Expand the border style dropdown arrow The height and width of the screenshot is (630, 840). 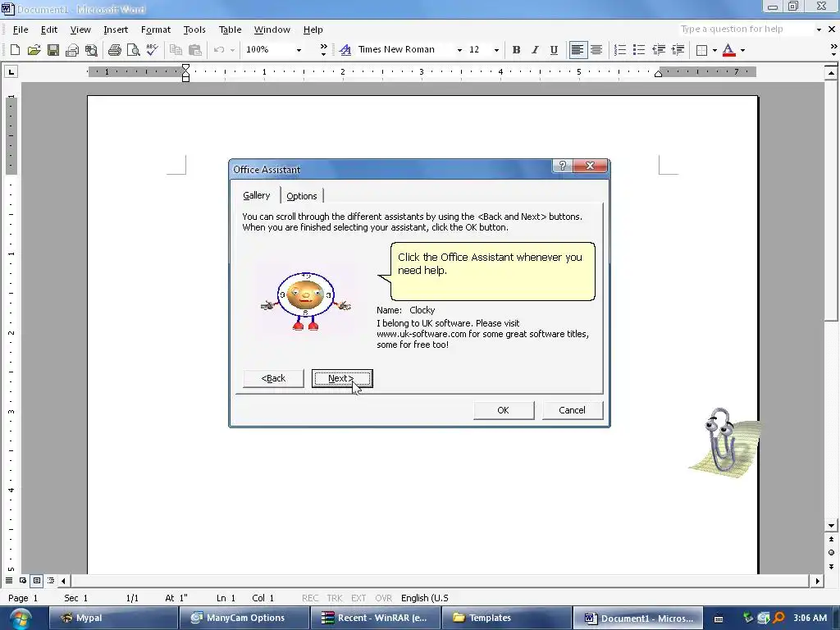point(714,50)
